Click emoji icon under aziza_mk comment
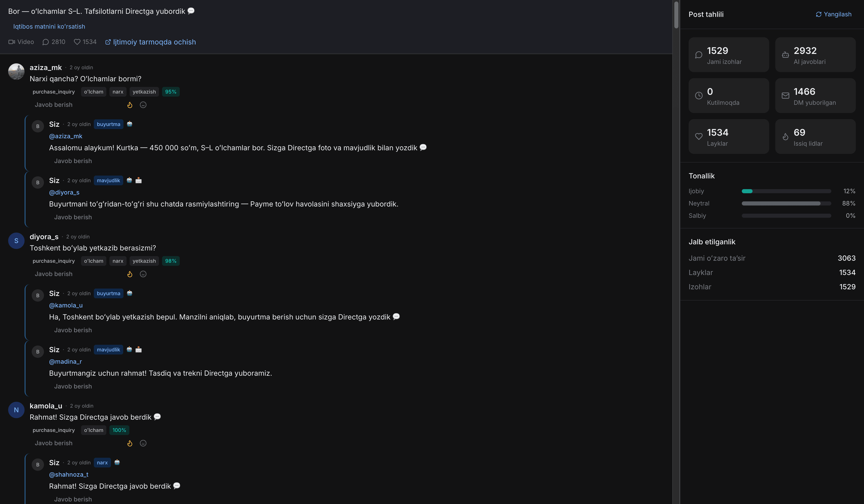The image size is (864, 504). click(143, 105)
